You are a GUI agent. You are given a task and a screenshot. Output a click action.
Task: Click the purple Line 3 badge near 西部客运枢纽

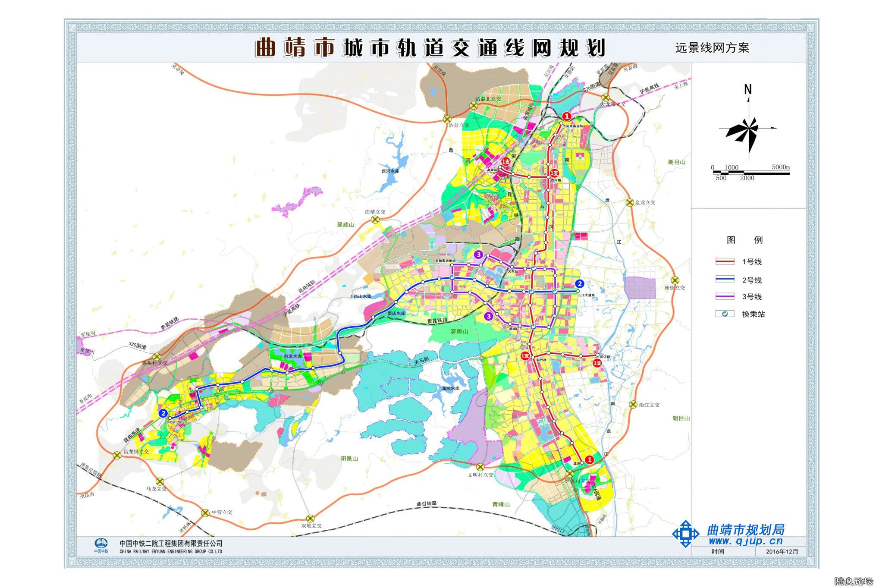point(478,255)
